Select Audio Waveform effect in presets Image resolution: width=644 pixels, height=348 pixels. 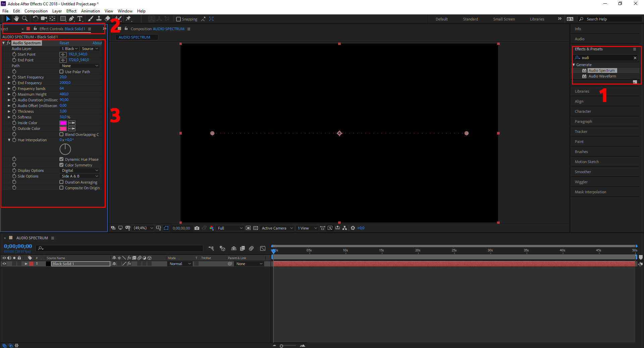(602, 76)
